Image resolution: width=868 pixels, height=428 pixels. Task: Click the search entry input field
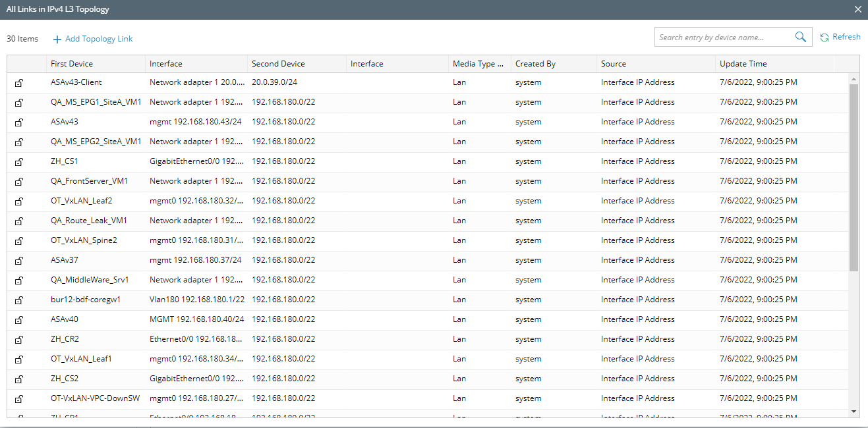pyautogui.click(x=725, y=37)
